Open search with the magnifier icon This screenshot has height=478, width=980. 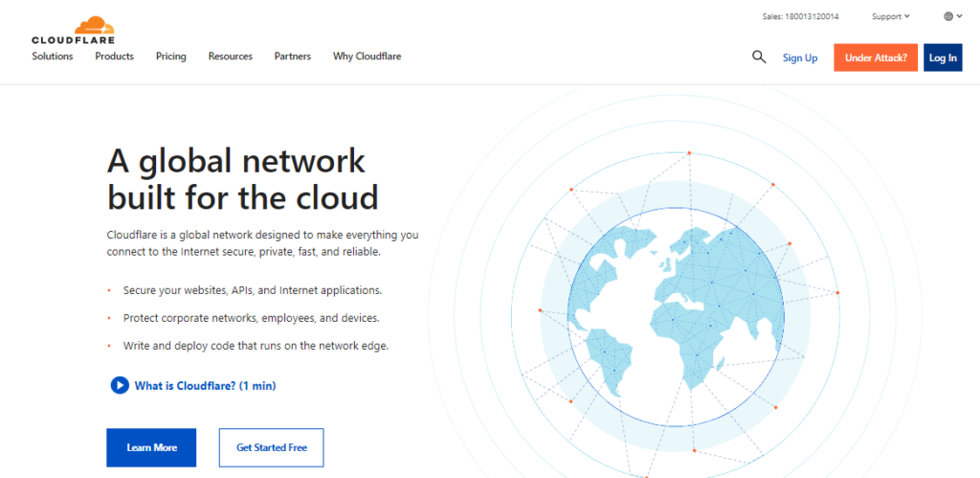point(759,57)
